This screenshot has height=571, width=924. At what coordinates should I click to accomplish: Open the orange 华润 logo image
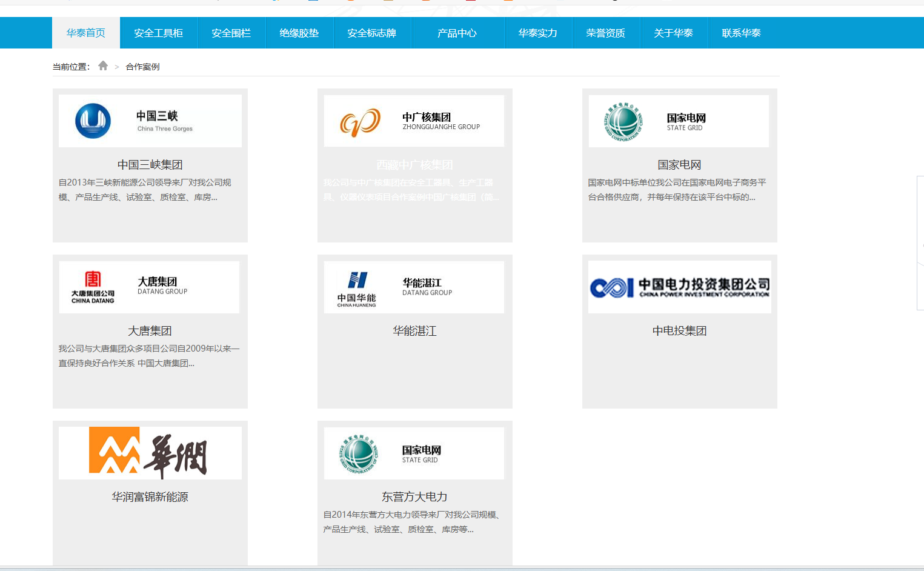(x=150, y=453)
